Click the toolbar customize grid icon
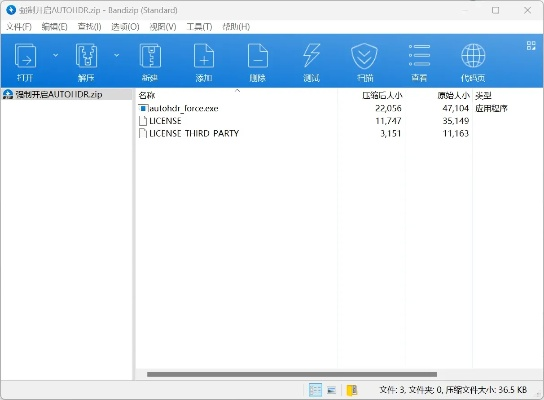Viewport: 544px width, 400px height. pyautogui.click(x=531, y=45)
